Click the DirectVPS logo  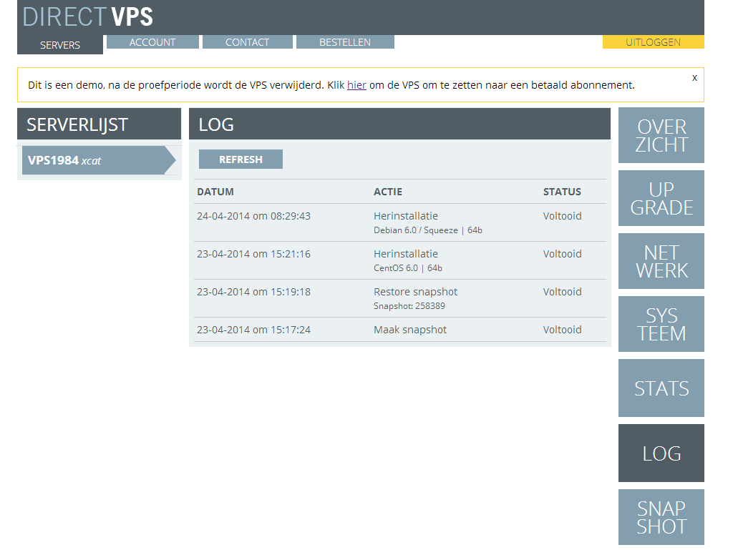pyautogui.click(x=88, y=17)
